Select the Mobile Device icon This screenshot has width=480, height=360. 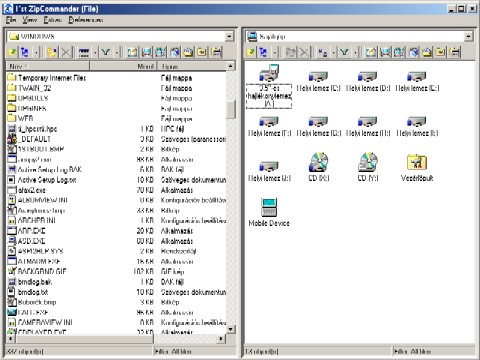click(x=269, y=212)
